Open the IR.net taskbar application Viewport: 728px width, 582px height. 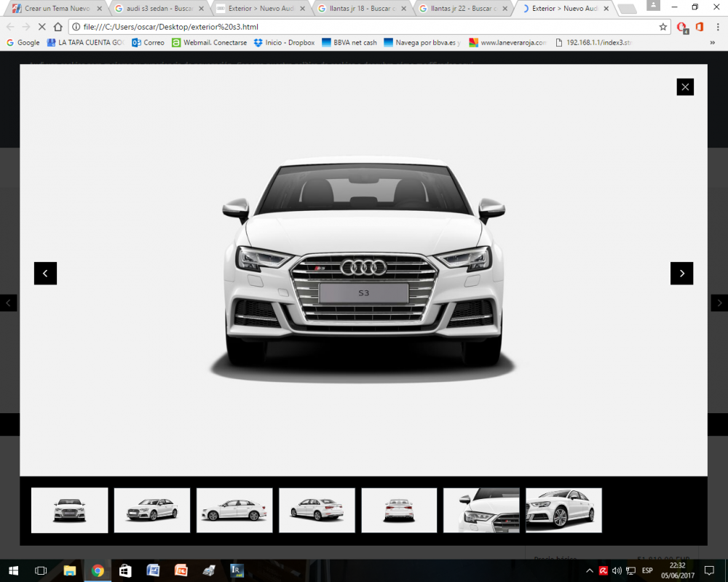pyautogui.click(x=237, y=570)
